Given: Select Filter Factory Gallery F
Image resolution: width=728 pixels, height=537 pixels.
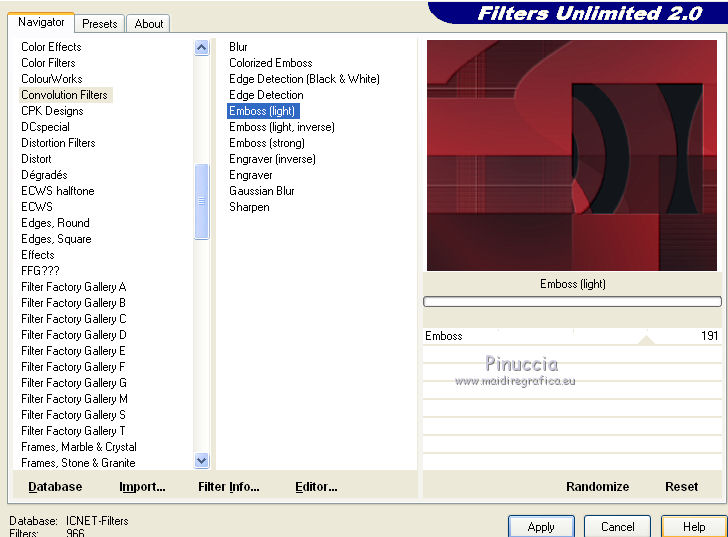Looking at the screenshot, I should 73,367.
